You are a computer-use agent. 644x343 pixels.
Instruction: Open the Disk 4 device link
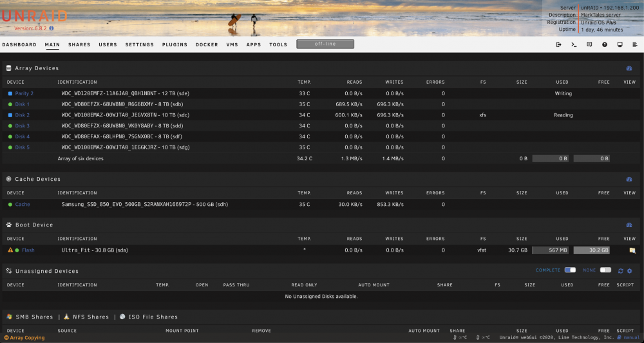point(22,136)
